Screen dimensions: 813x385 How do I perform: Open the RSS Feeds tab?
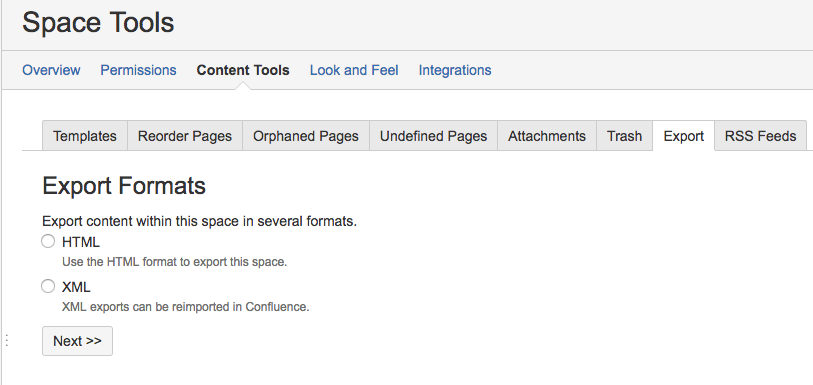tap(761, 136)
